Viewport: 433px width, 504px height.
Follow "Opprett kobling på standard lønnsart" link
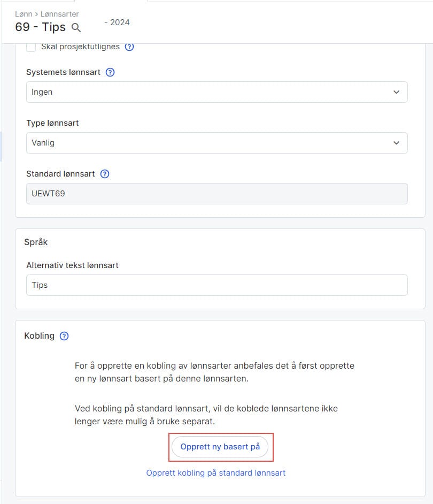tap(216, 473)
